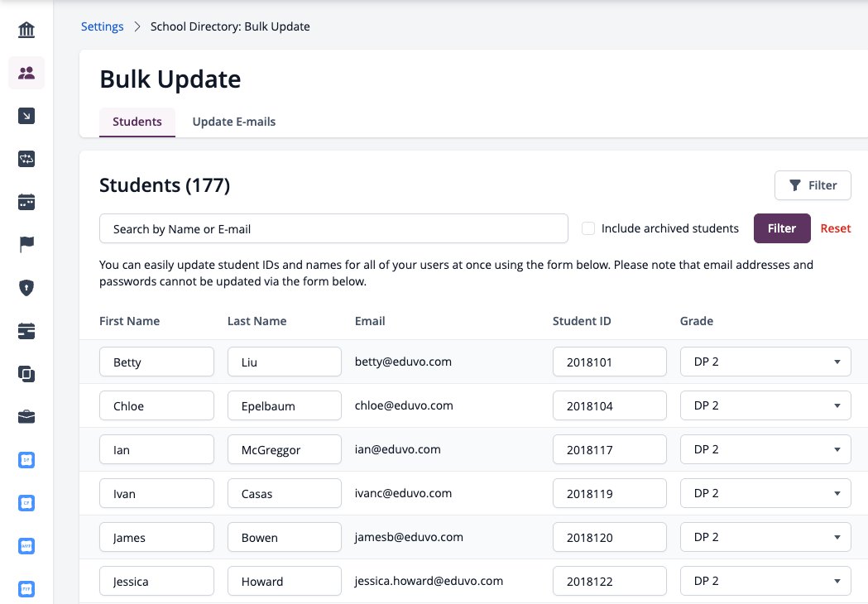Edit last name field containing Epelbaum
The width and height of the screenshot is (868, 604).
point(285,405)
